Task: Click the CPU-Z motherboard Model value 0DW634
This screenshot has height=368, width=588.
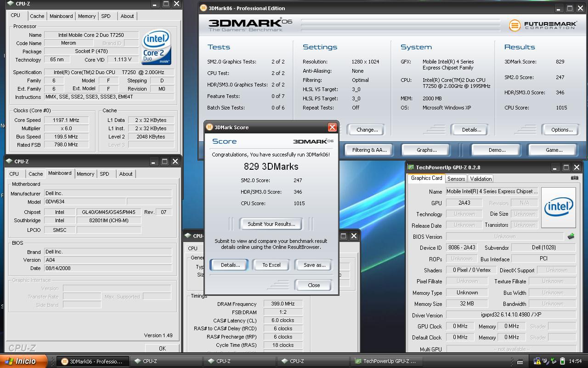Action: [x=85, y=202]
